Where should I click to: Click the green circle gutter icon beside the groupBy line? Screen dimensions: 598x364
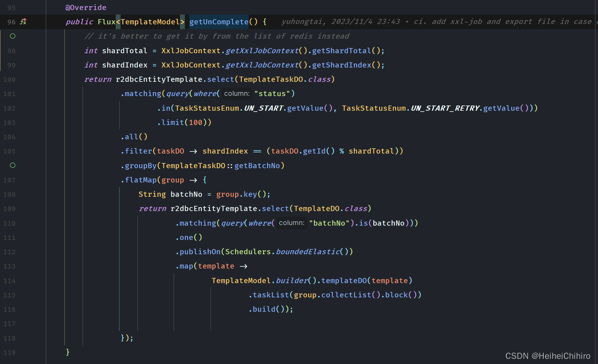click(x=13, y=165)
